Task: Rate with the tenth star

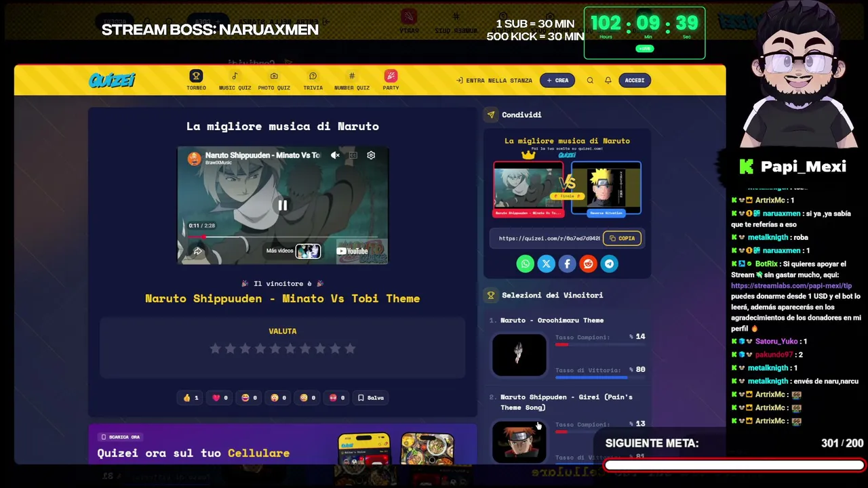Action: coord(350,348)
